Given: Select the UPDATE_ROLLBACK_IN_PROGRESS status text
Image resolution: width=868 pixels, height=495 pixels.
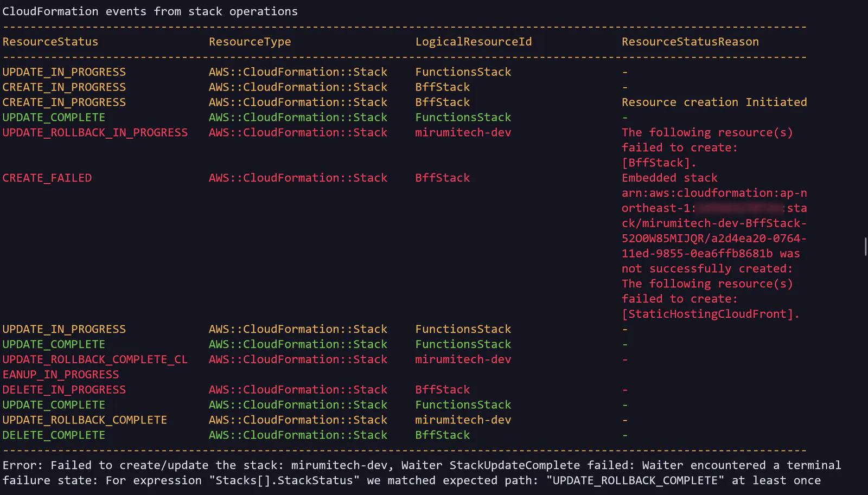Looking at the screenshot, I should [x=95, y=133].
